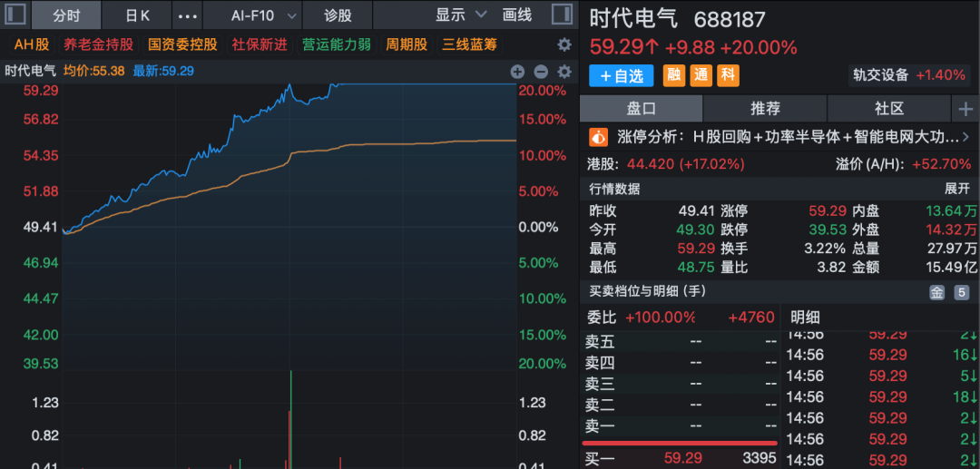
Task: Click the 20.00% axis label at top
Action: 543,90
